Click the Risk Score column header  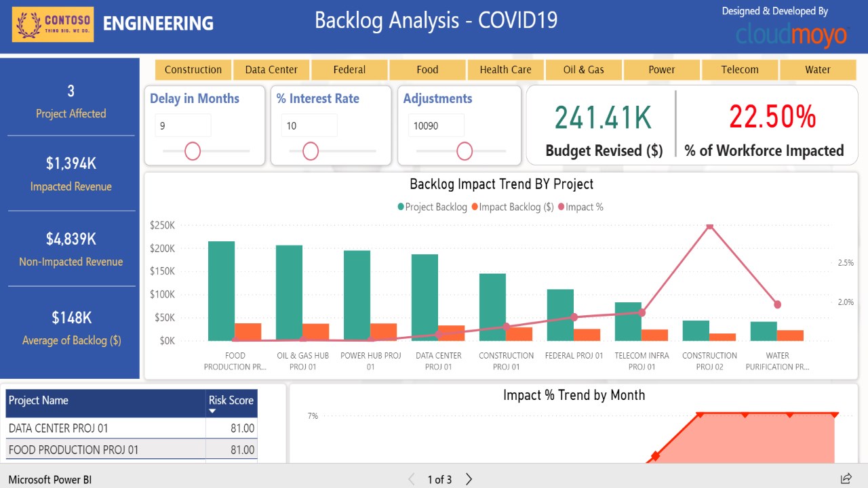point(231,403)
